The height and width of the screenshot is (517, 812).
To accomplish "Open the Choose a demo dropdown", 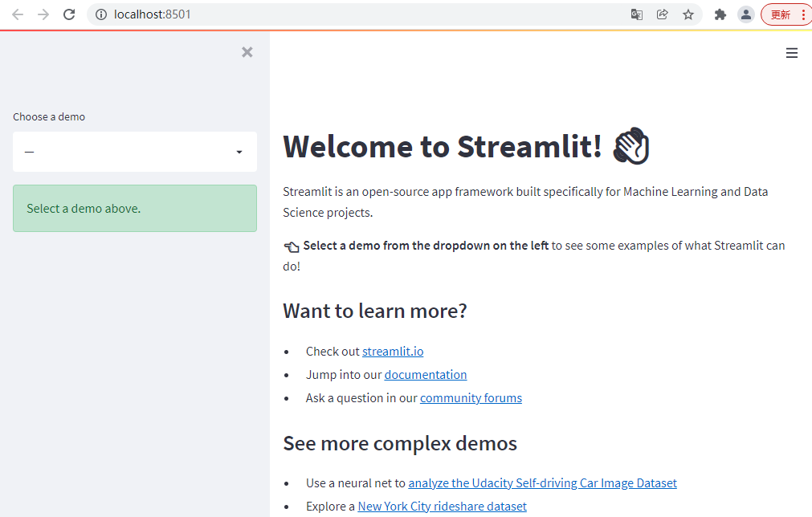I will pos(135,152).
